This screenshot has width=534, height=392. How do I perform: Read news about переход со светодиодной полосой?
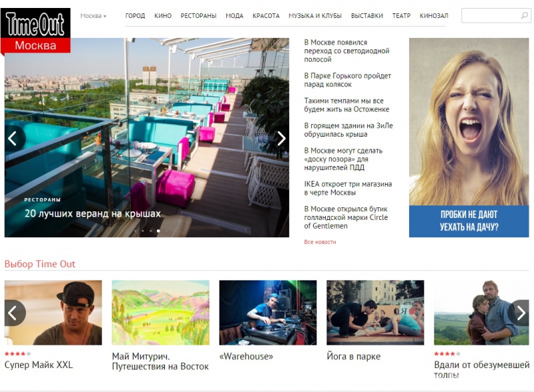346,51
